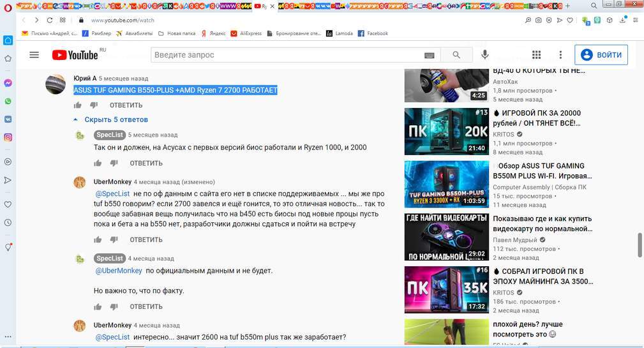
Task: Reply to UberMonkey's reply about tuf b550
Action: click(x=146, y=239)
